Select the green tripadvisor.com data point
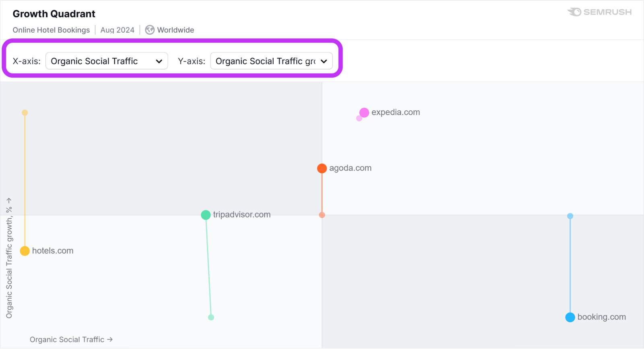Image resolution: width=644 pixels, height=349 pixels. click(206, 215)
